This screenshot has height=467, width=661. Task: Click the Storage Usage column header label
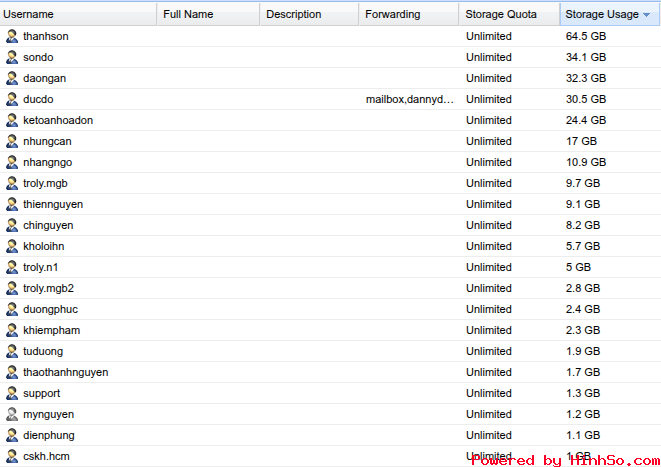click(602, 14)
